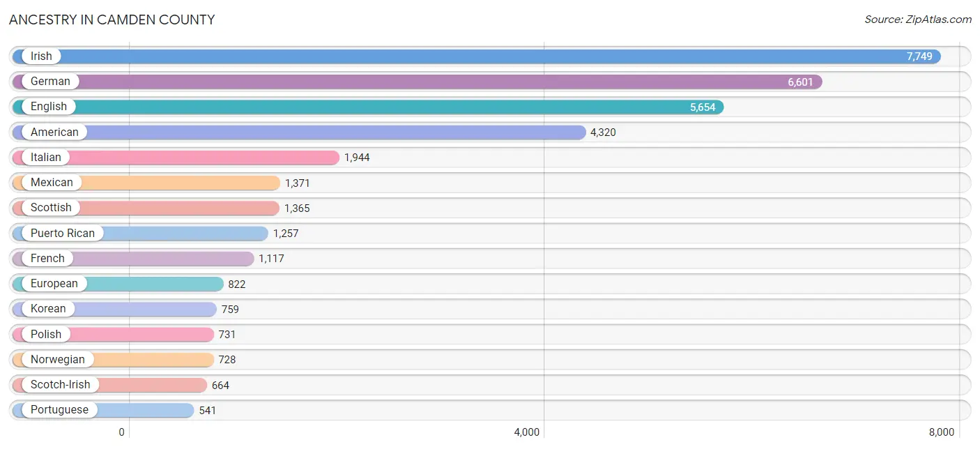Click the 4,000 axis tick label

(527, 432)
